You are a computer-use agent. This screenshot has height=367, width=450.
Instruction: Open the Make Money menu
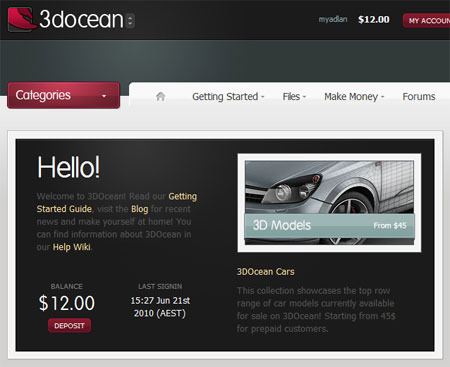click(354, 97)
